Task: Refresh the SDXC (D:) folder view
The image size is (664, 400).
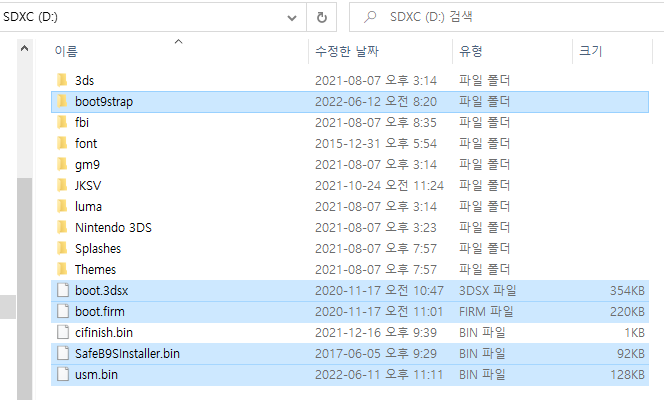Action: [322, 17]
